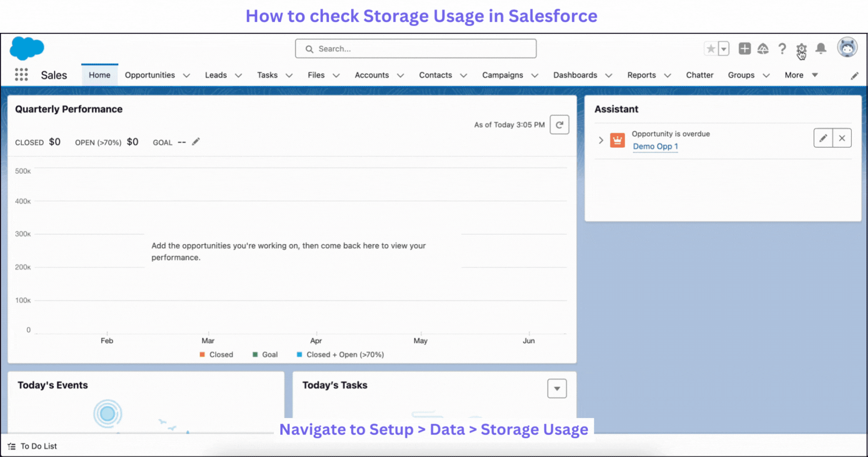Viewport: 868px width, 457px height.
Task: Click the Quarterly Performance heading
Action: (69, 109)
